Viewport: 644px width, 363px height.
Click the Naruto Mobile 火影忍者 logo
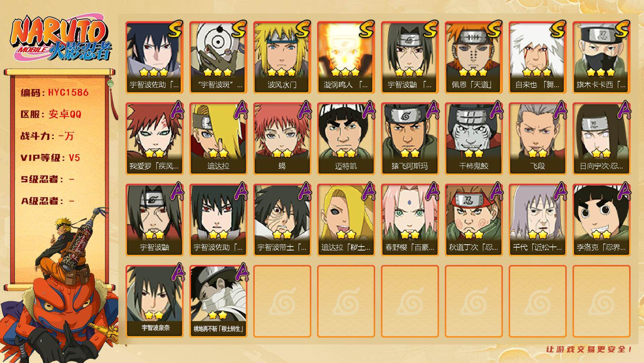point(61,39)
